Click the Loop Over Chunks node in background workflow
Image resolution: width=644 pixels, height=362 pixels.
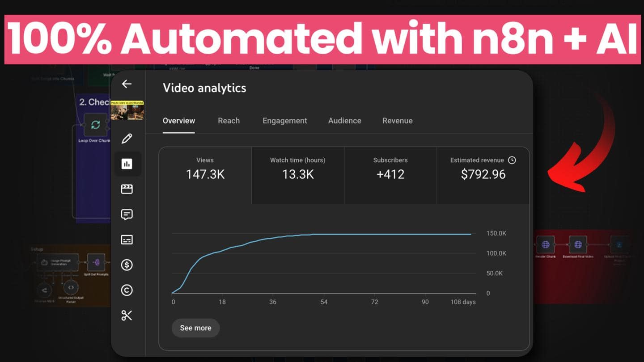(x=95, y=125)
